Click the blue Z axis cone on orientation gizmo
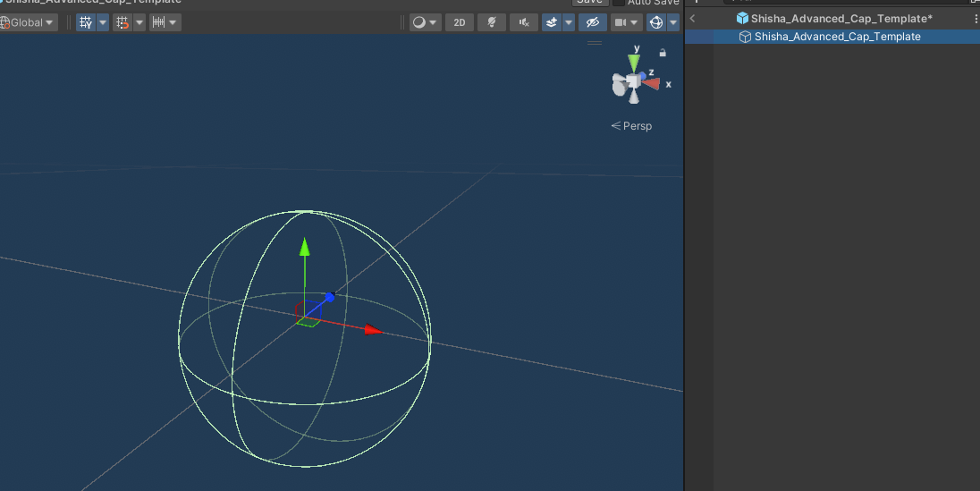This screenshot has height=491, width=980. [643, 76]
